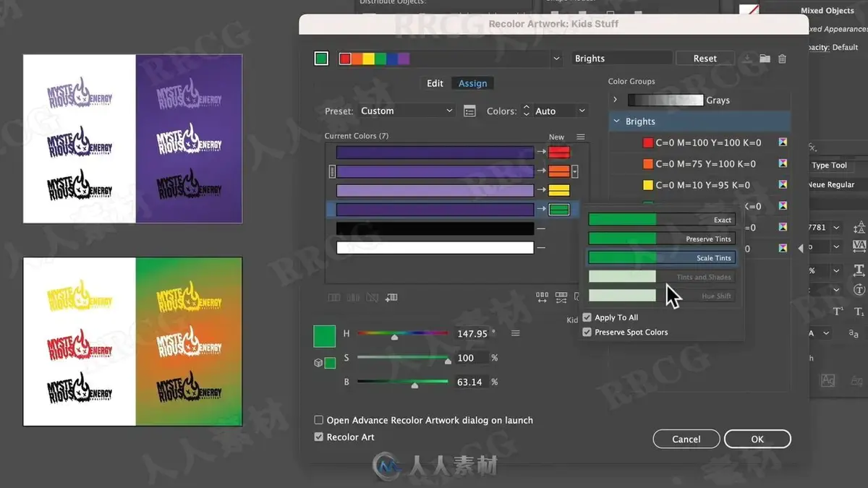Open the color reduction options icon beside Preset
The width and height of the screenshot is (868, 488).
469,111
